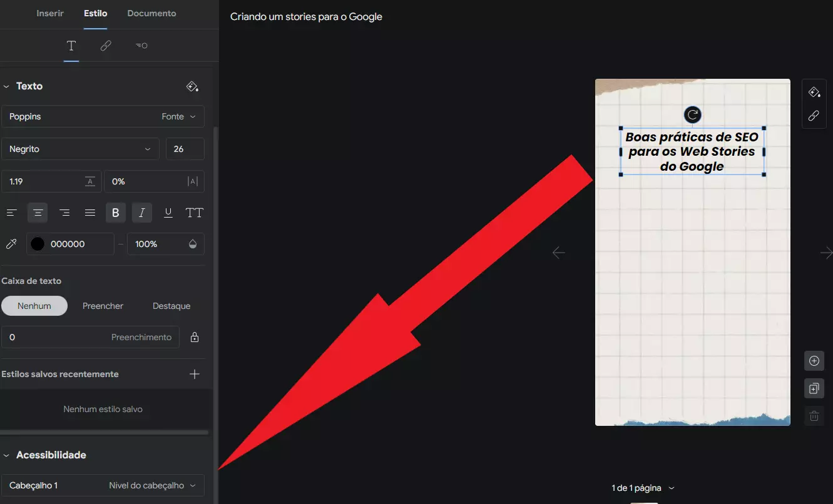
Task: Open the Negrito font weight dropdown
Action: click(x=80, y=149)
